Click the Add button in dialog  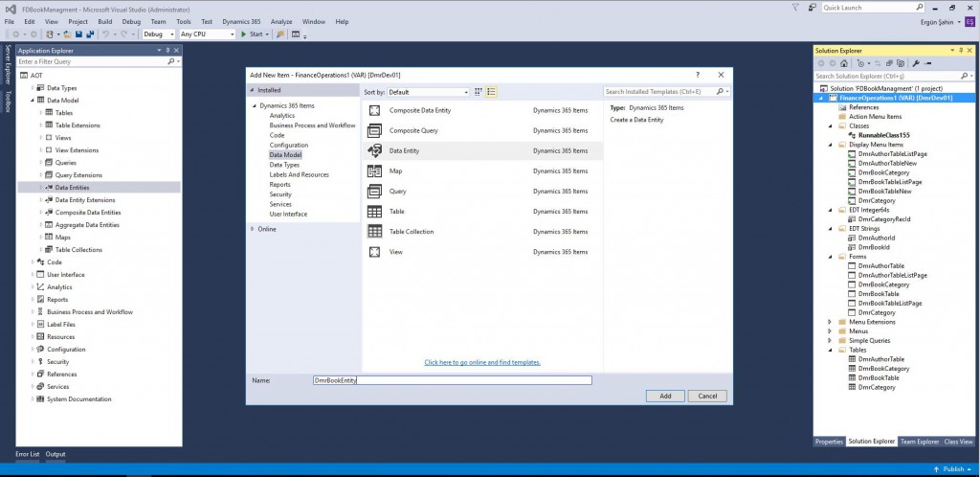(665, 397)
